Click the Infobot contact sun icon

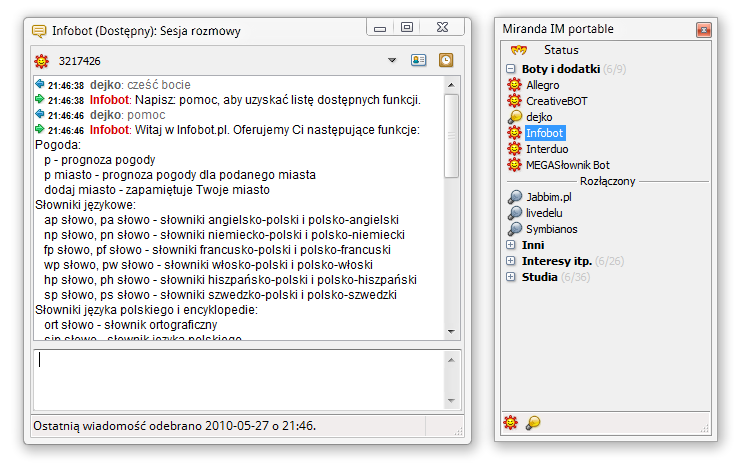click(514, 133)
